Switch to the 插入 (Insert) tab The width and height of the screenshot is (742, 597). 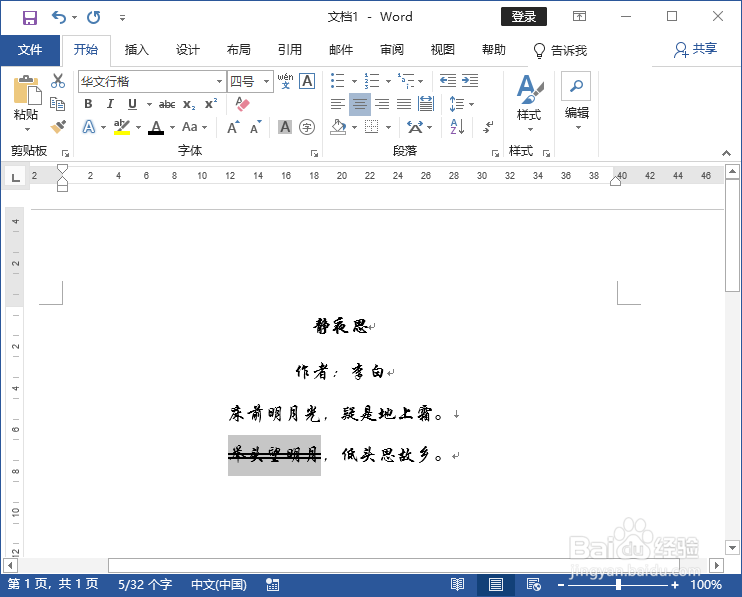(x=137, y=50)
